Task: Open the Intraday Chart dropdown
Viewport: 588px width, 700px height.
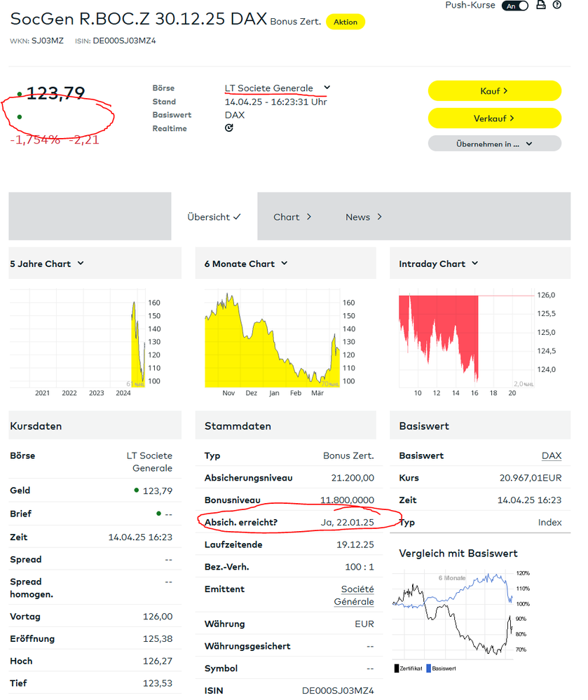Action: click(439, 264)
